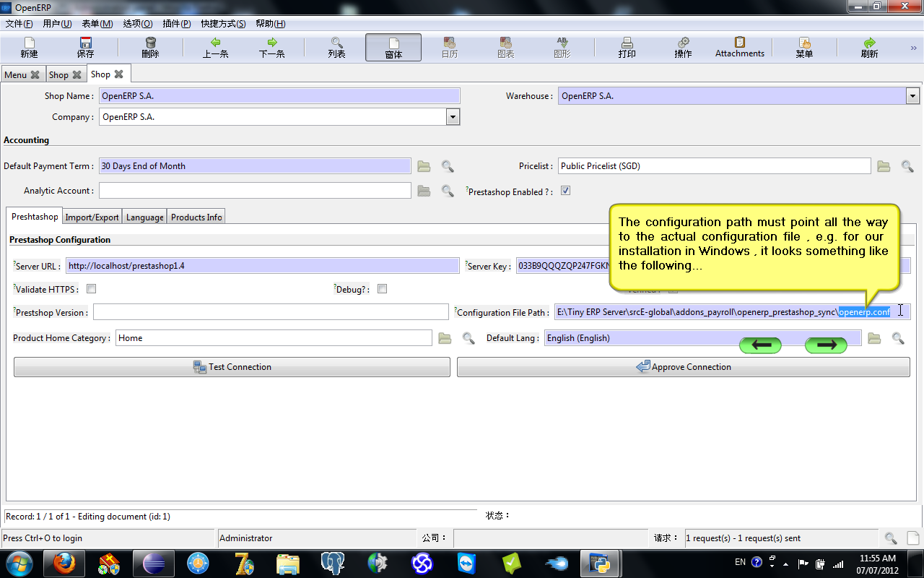Open TeamViewer from the taskbar
Image resolution: width=924 pixels, height=578 pixels.
pos(467,563)
